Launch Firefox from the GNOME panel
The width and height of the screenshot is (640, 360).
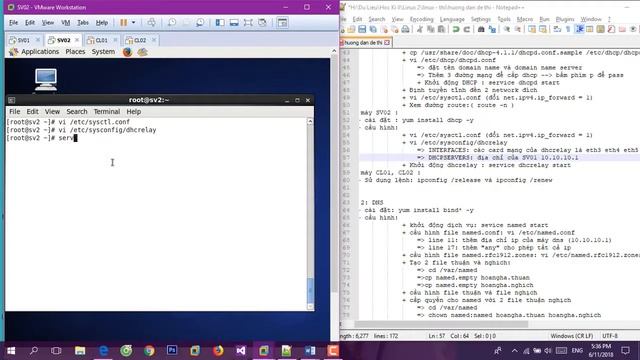pos(127,52)
